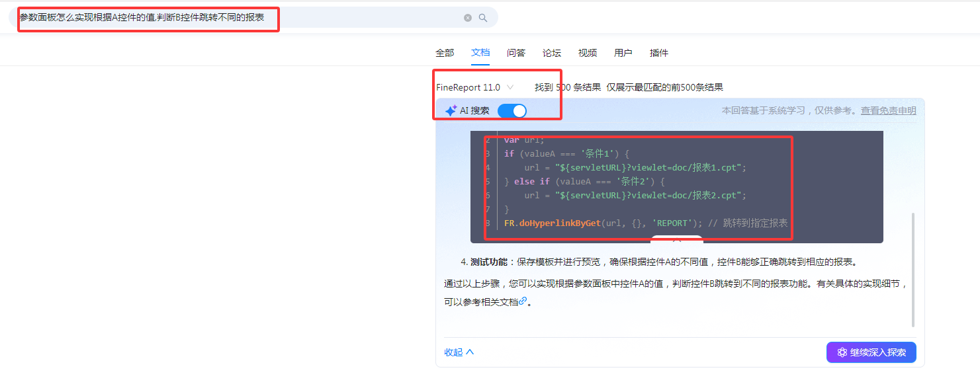The height and width of the screenshot is (388, 980).
Task: Focus the search query input field
Action: click(x=238, y=18)
